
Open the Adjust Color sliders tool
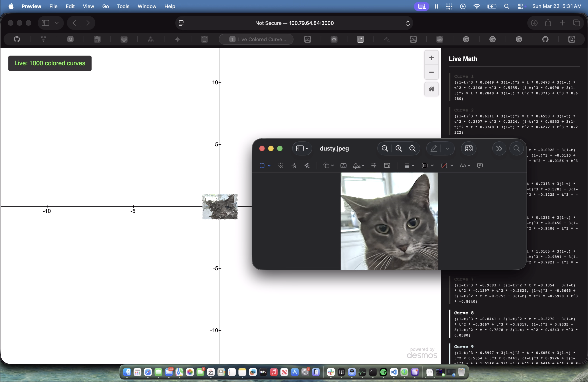click(374, 166)
